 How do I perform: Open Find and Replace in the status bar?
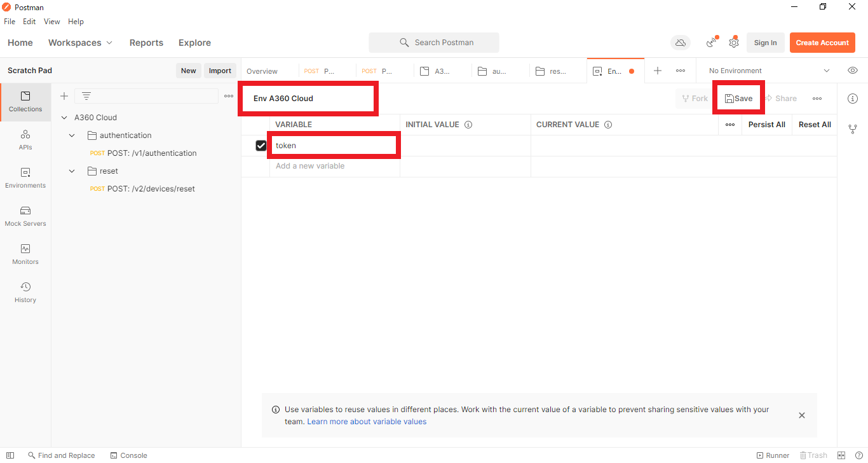point(61,455)
